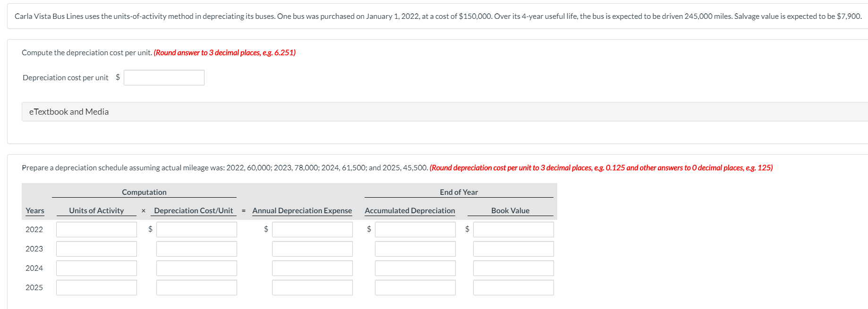
Task: Click the Units of Activity field for 2022
Action: [96, 229]
